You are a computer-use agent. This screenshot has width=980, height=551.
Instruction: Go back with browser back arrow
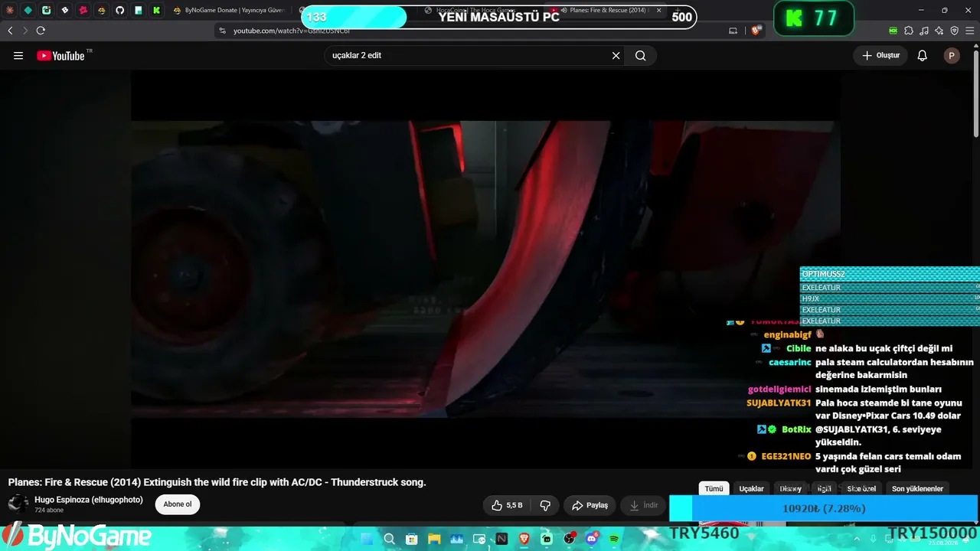coord(10,31)
